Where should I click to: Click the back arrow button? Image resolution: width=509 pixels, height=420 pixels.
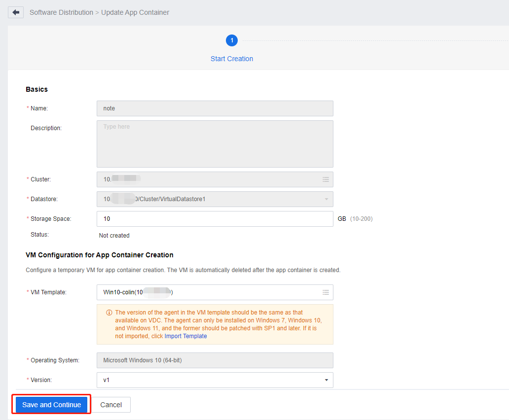[16, 12]
